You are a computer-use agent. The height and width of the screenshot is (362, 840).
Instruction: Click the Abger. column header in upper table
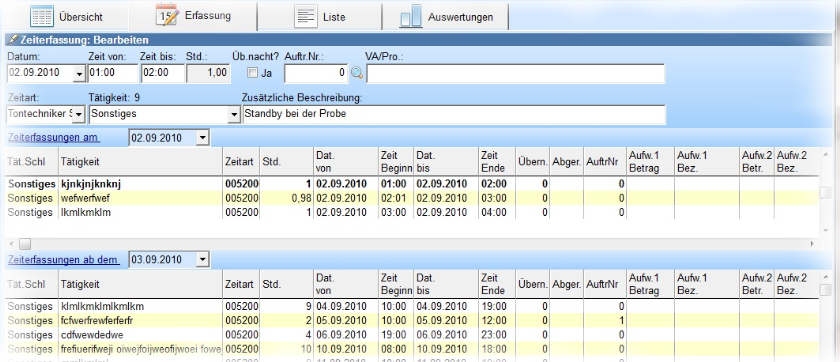[567, 161]
